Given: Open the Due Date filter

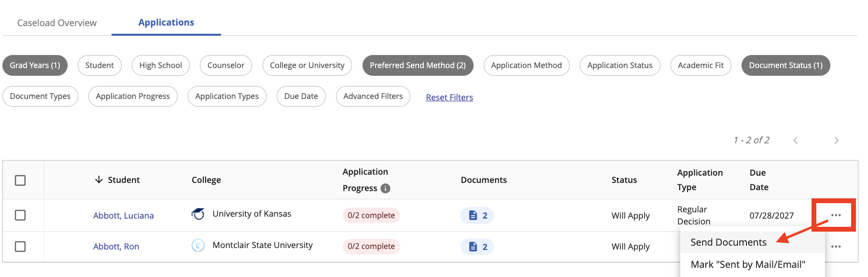Looking at the screenshot, I should coord(301,96).
